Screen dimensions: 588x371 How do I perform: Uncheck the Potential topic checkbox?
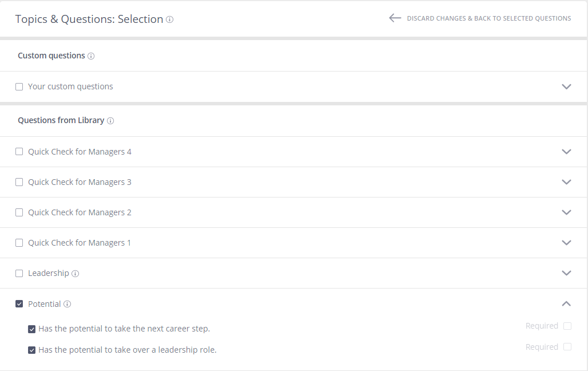coord(19,304)
